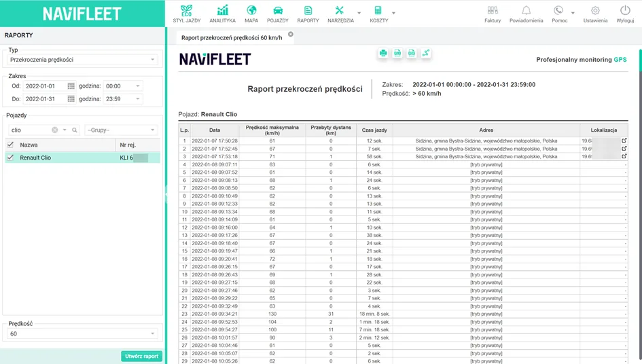Select the Renault Clio vehicle row
Screen dimensions: 642x364
82,158
